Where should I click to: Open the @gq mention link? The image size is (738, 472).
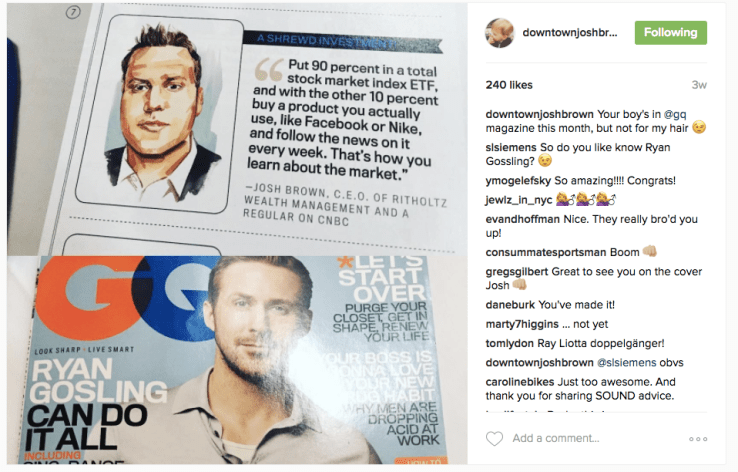pyautogui.click(x=675, y=114)
